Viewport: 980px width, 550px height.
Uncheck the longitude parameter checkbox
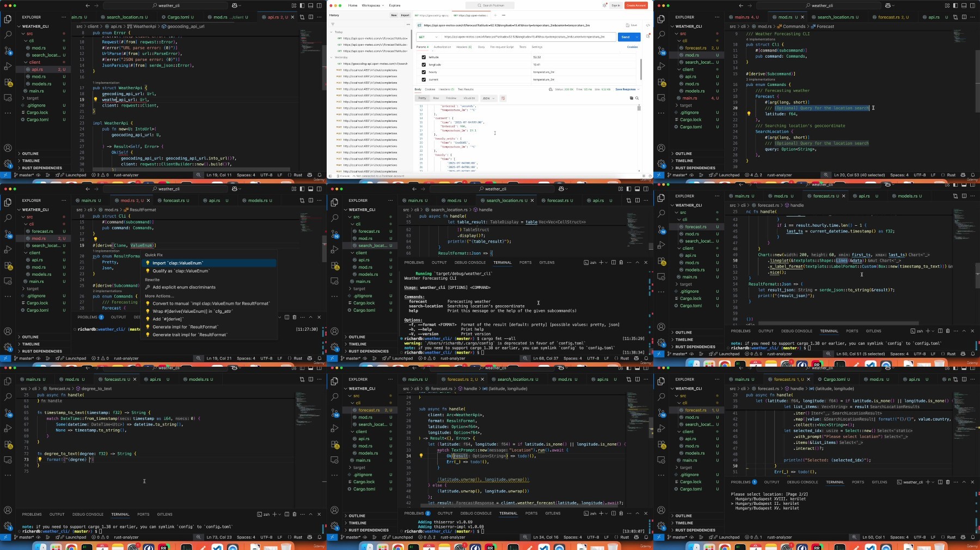[x=424, y=65]
